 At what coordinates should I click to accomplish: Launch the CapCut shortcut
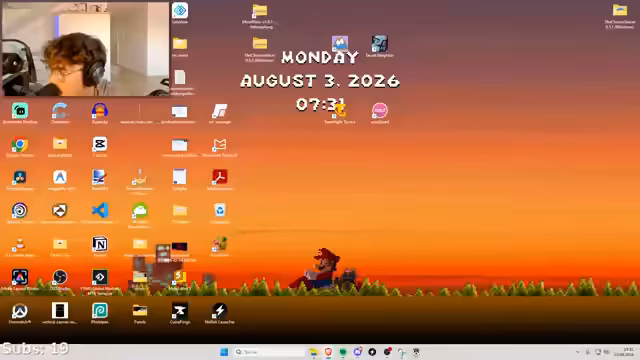tap(100, 144)
